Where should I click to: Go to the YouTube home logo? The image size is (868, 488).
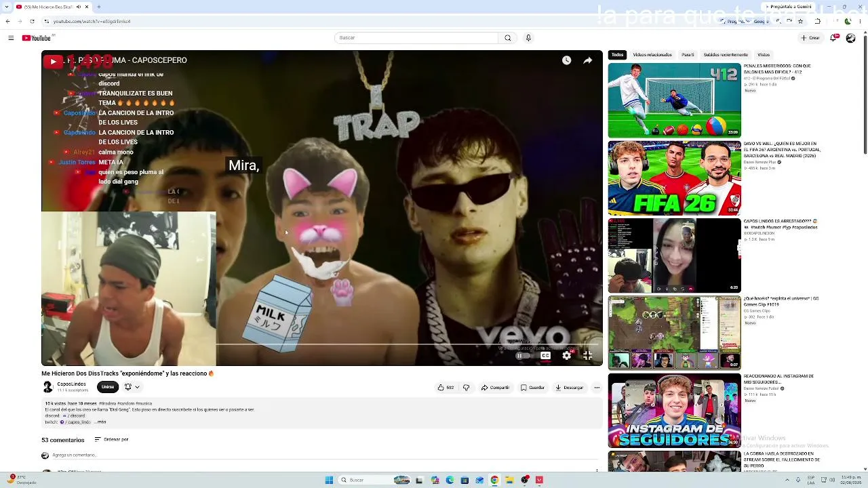click(37, 38)
